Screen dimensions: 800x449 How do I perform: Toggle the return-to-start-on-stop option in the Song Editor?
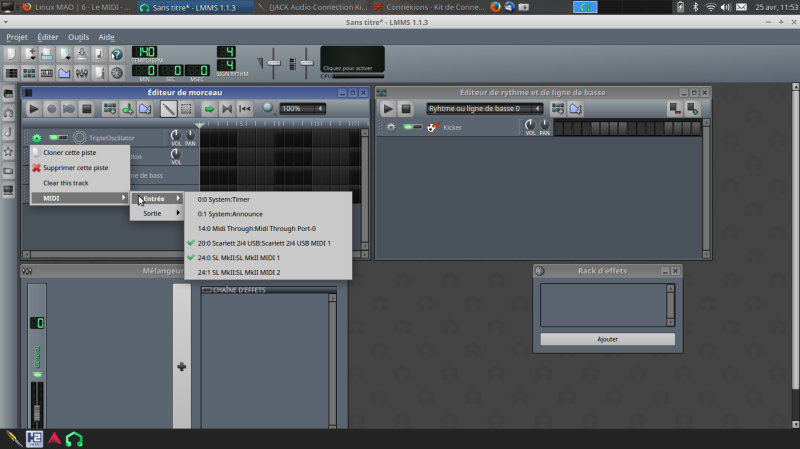tap(244, 109)
